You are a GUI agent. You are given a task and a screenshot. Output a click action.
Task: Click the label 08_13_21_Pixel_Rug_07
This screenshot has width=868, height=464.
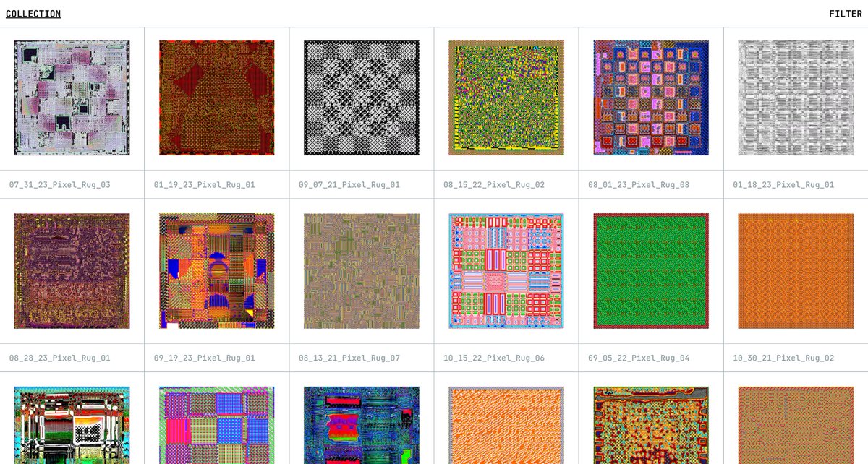coord(349,358)
